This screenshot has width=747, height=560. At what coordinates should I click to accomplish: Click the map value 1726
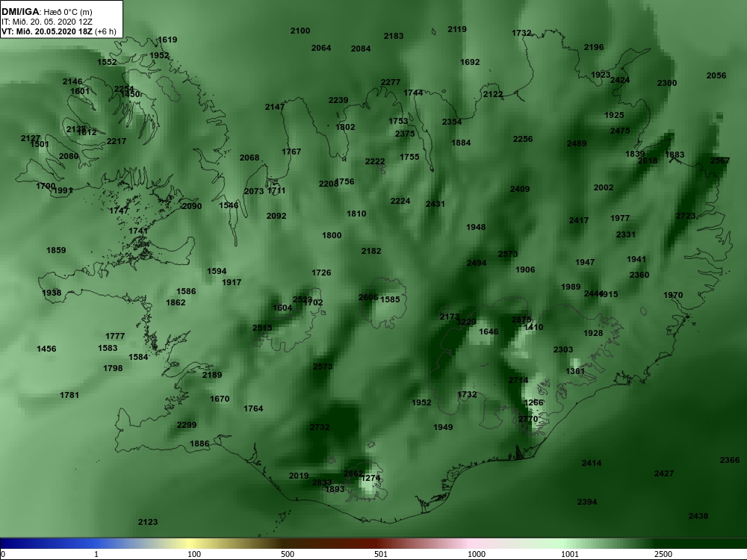click(x=321, y=273)
